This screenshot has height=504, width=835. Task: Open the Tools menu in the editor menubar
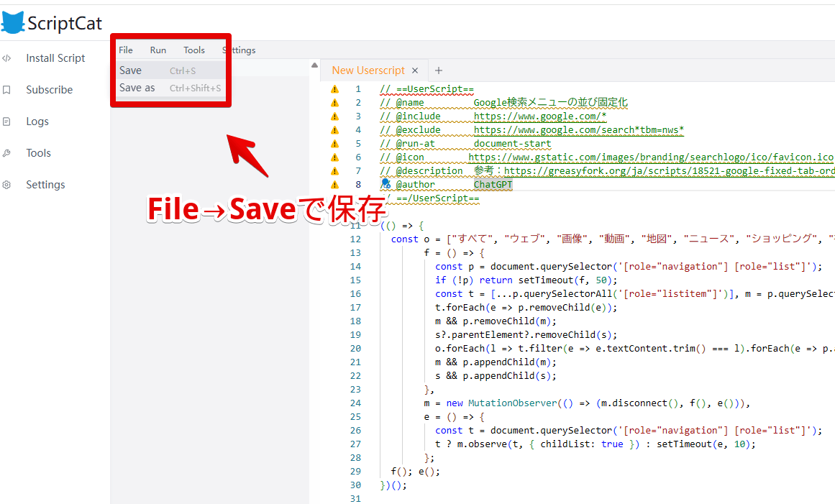point(194,50)
